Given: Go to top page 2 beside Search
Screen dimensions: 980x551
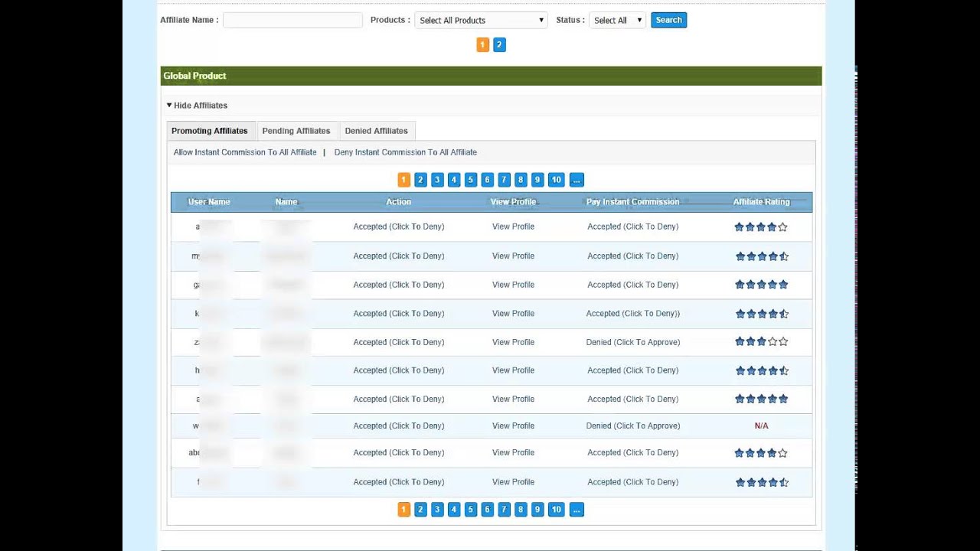Looking at the screenshot, I should pyautogui.click(x=499, y=45).
